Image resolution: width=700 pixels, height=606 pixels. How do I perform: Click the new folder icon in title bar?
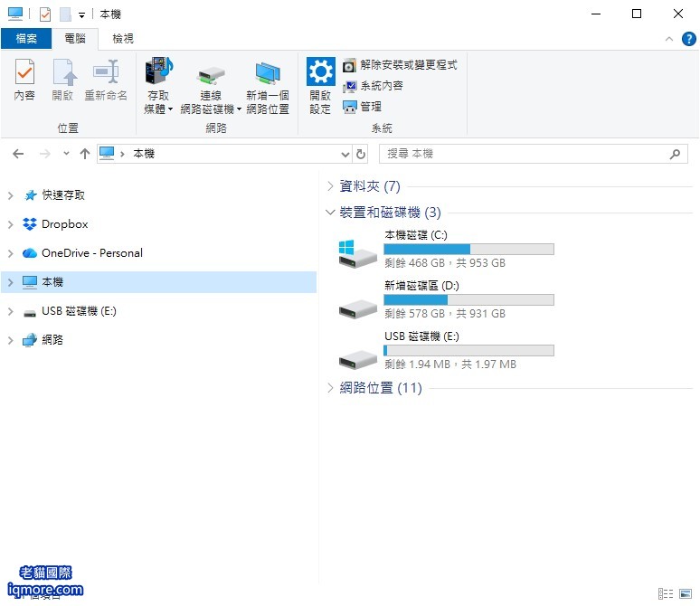(66, 14)
